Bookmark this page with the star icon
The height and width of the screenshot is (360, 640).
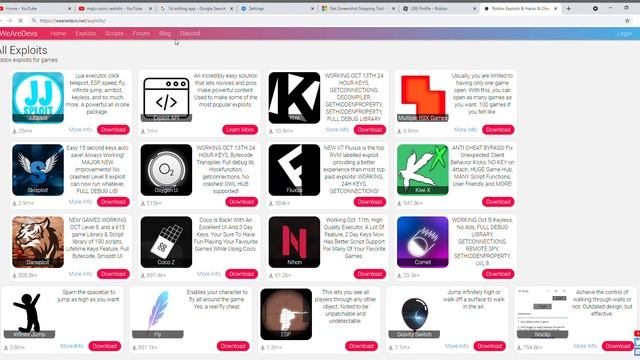627,20
